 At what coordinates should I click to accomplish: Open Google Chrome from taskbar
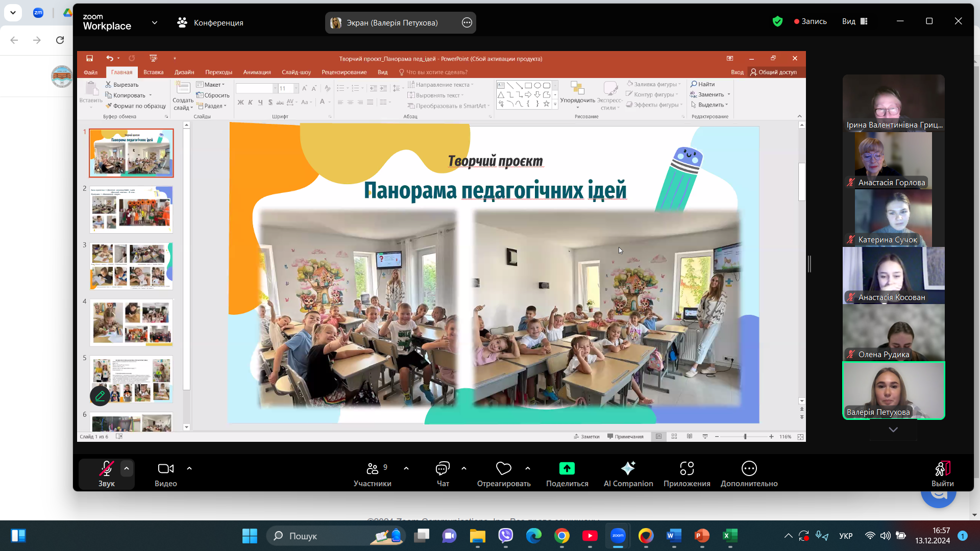click(x=562, y=536)
